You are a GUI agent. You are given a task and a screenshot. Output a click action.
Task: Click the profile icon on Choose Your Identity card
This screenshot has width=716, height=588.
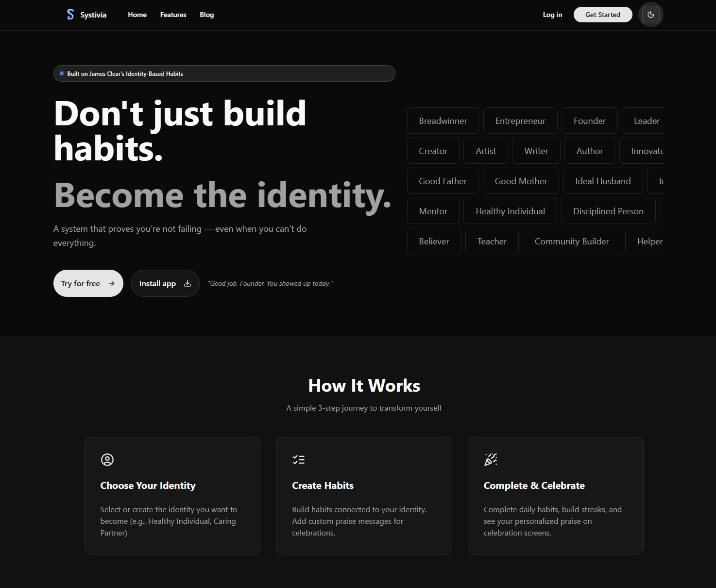click(107, 460)
